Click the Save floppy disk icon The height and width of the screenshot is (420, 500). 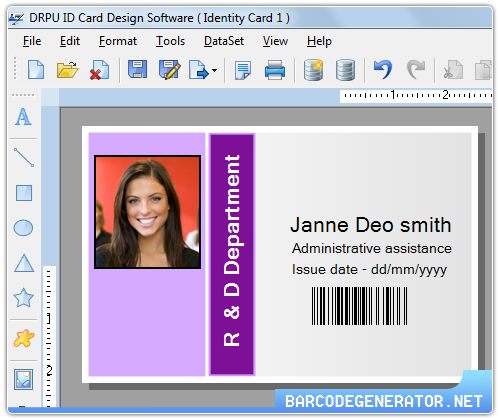(x=137, y=69)
